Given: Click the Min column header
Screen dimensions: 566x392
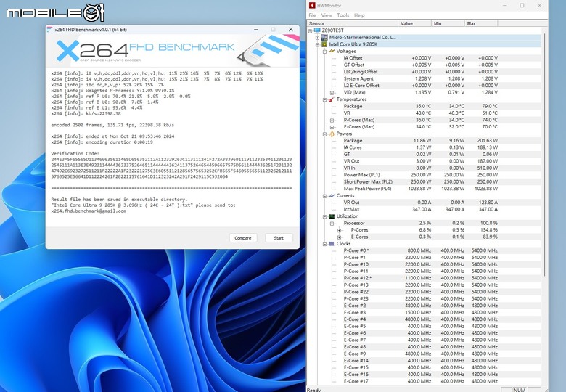Looking at the screenshot, I should pos(448,23).
